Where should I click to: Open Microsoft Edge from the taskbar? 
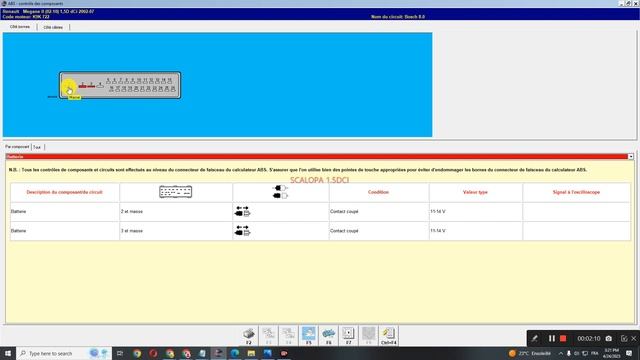(235, 353)
